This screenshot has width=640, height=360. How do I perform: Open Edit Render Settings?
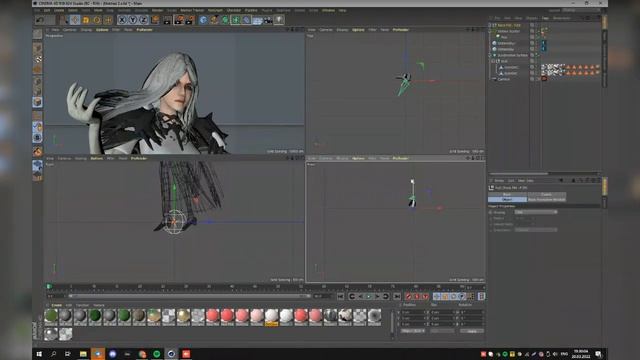coord(190,20)
